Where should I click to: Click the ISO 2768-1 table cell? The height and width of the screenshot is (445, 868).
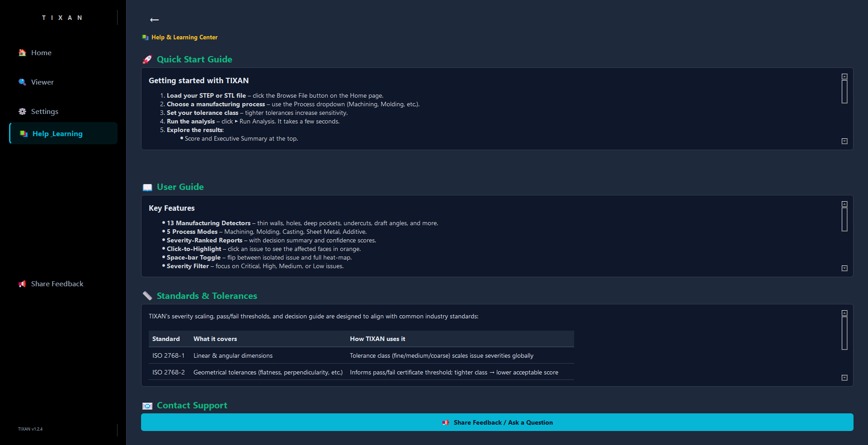[168, 356]
